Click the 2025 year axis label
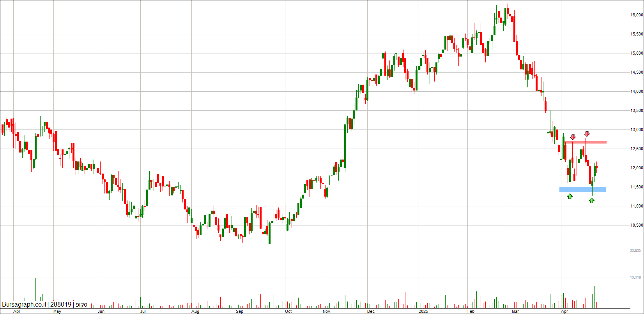Viewport: 644px width, 314px height. pyautogui.click(x=423, y=312)
